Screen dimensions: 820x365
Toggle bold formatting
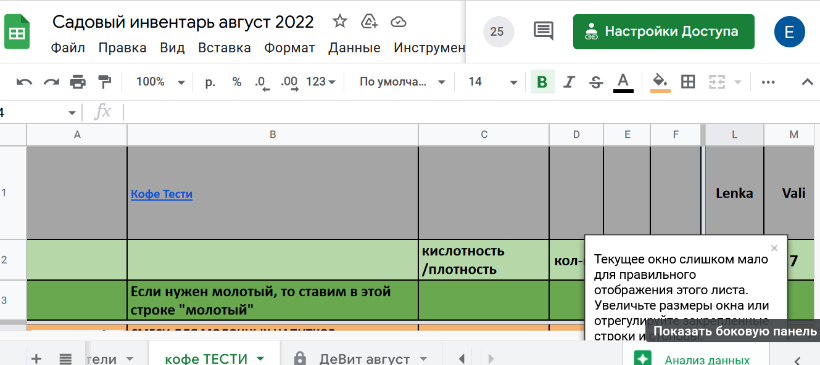tap(542, 82)
